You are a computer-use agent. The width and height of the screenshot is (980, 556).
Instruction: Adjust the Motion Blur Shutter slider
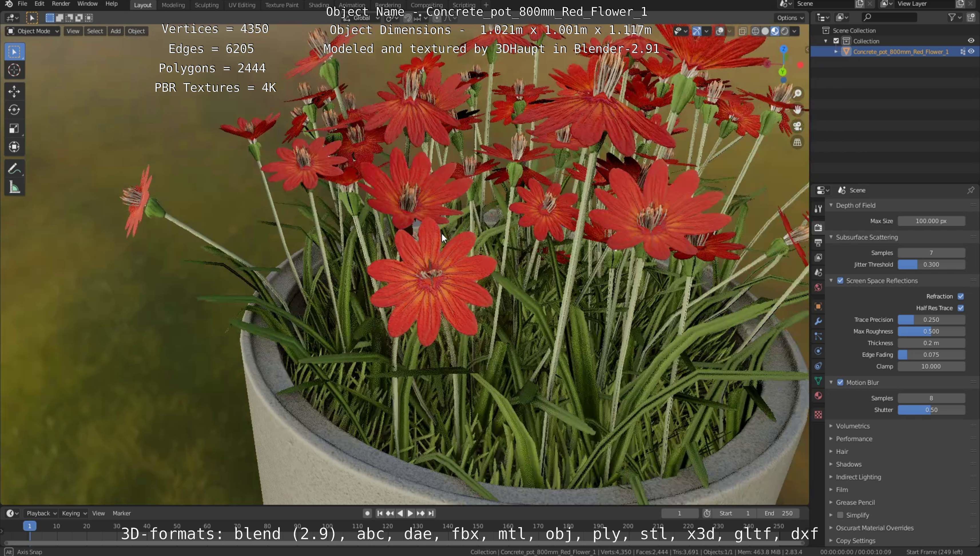[931, 410]
